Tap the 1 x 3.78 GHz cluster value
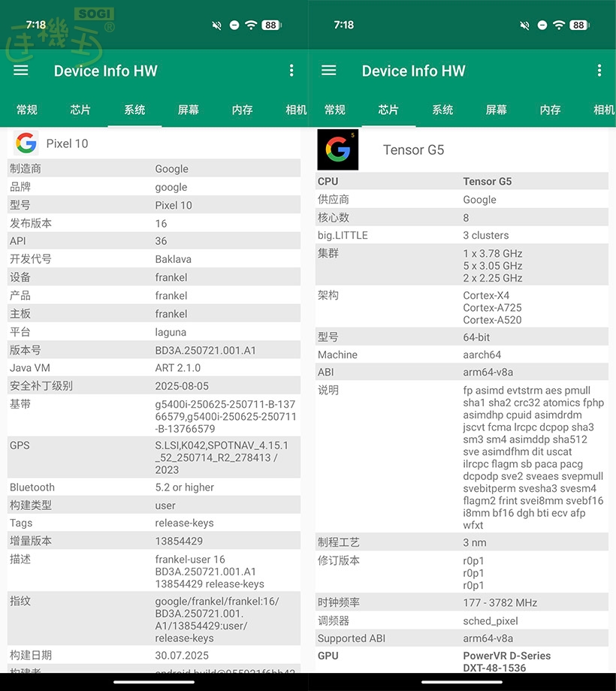Image resolution: width=616 pixels, height=691 pixels. point(493,253)
